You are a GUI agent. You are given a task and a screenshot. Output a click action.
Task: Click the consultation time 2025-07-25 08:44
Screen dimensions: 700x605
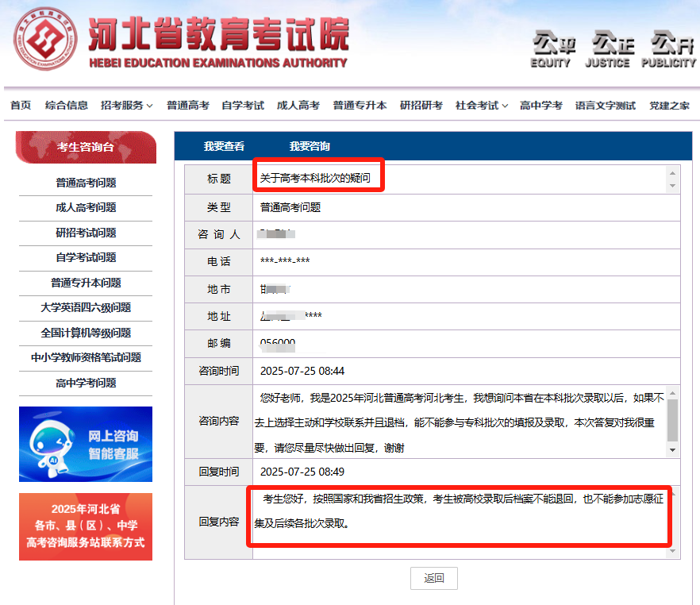[302, 371]
